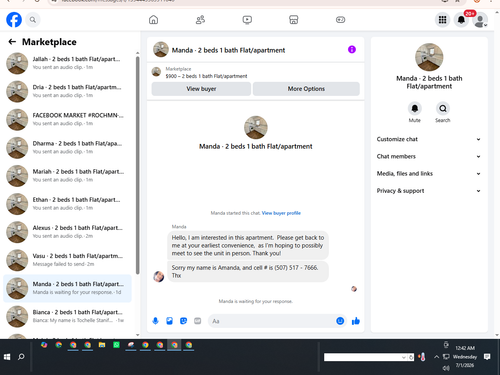Open the $900 listing banner

click(255, 72)
